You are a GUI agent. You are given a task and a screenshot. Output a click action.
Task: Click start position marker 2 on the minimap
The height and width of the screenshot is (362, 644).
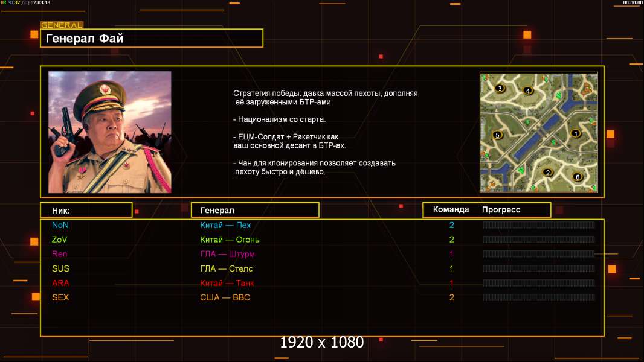(547, 173)
